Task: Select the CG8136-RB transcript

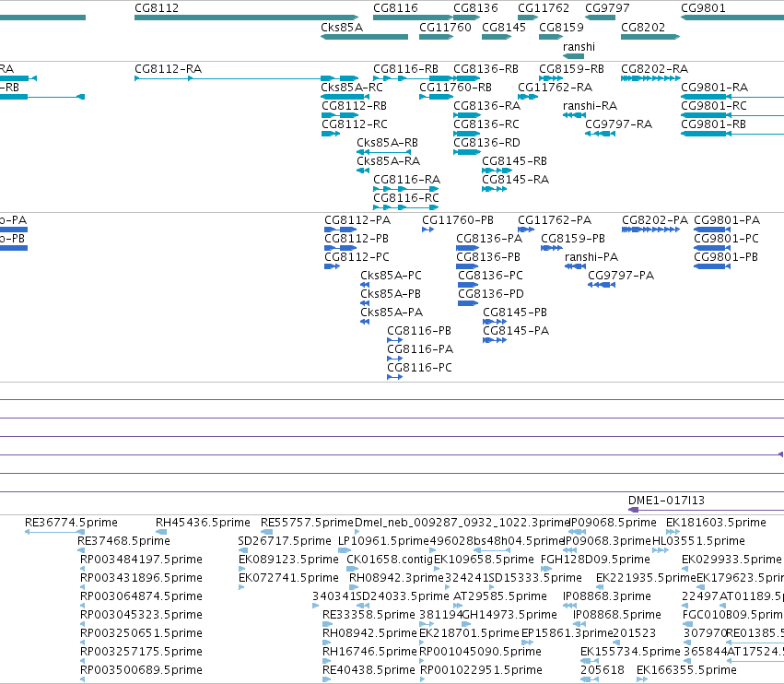Action: [466, 78]
